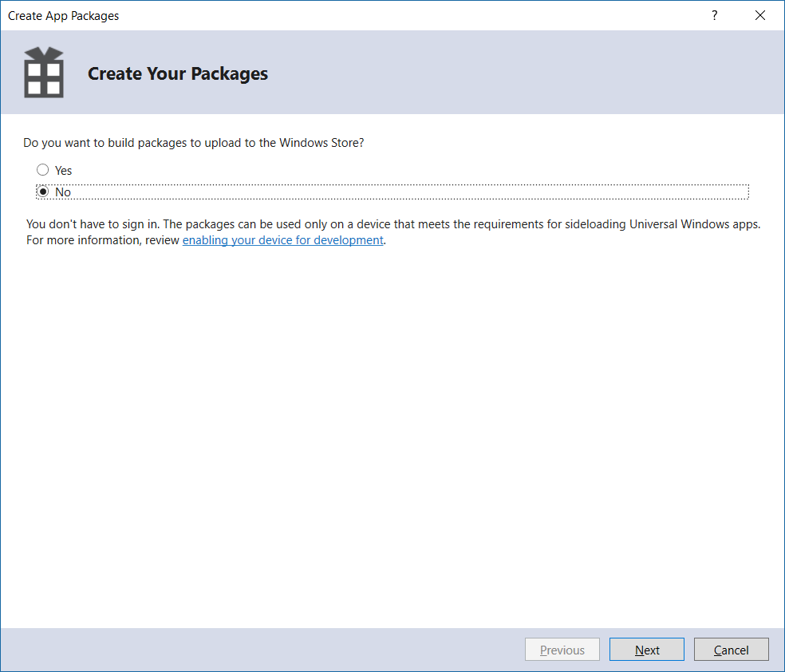Click the Create Your Packages heading text
Viewport: 785px width, 672px height.
click(x=177, y=73)
